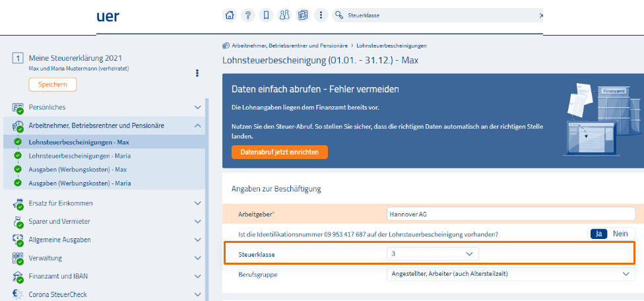The width and height of the screenshot is (644, 301).
Task: Click the bookmark icon in top toolbar
Action: click(266, 15)
